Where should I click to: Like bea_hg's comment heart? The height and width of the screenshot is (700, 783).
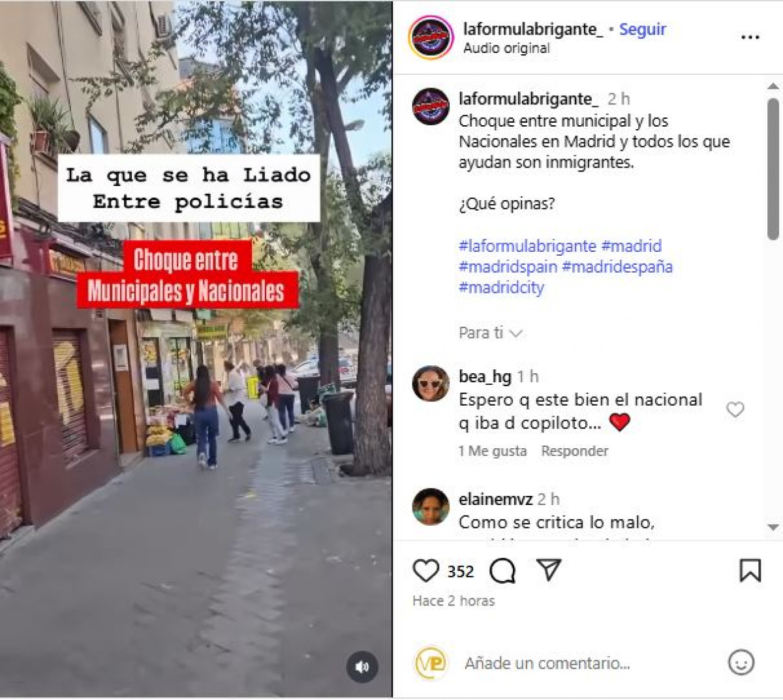735,410
